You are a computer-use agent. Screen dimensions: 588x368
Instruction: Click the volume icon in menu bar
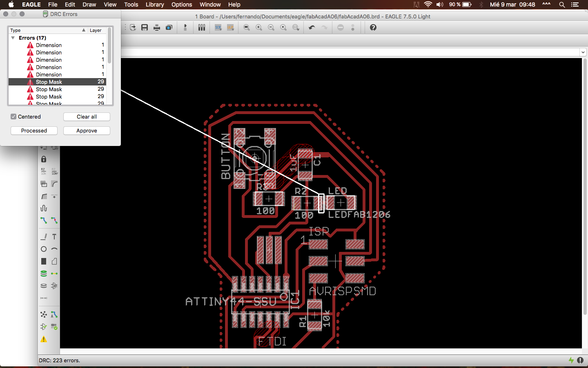point(440,4)
